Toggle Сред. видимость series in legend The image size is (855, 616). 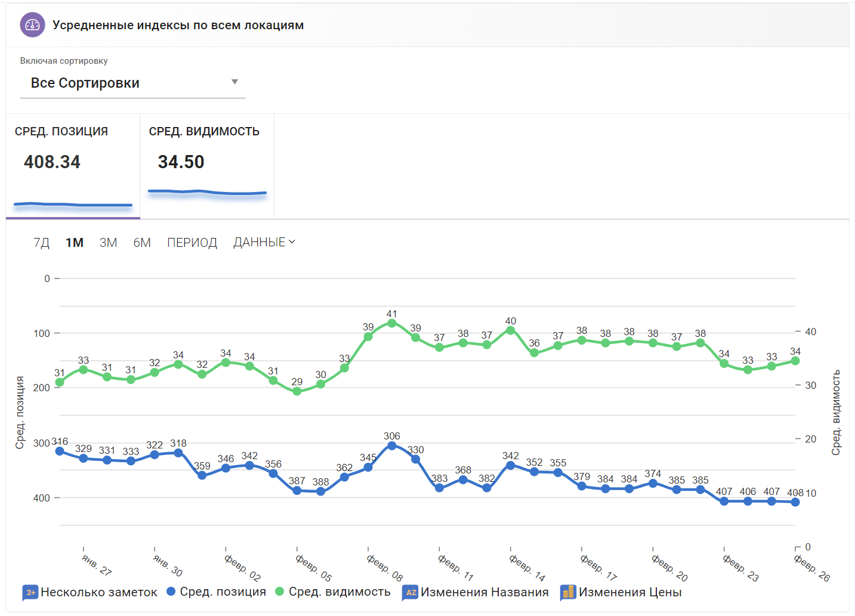coord(333,592)
